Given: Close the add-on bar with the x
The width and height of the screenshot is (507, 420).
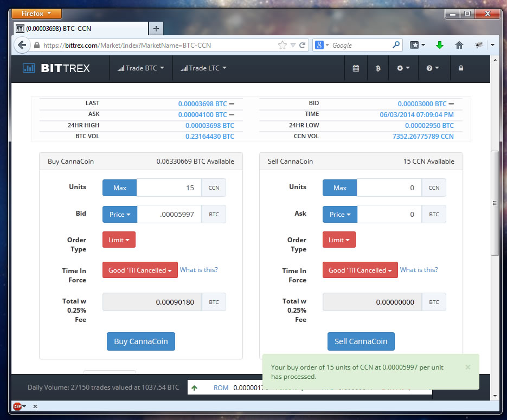Looking at the screenshot, I should (x=35, y=406).
